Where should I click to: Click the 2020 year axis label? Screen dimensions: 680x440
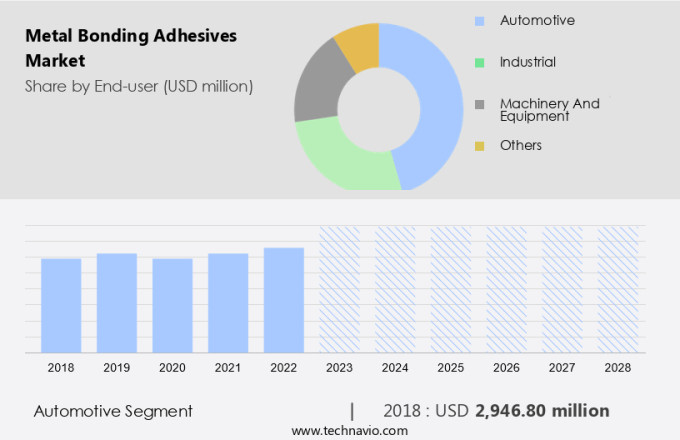coord(172,368)
